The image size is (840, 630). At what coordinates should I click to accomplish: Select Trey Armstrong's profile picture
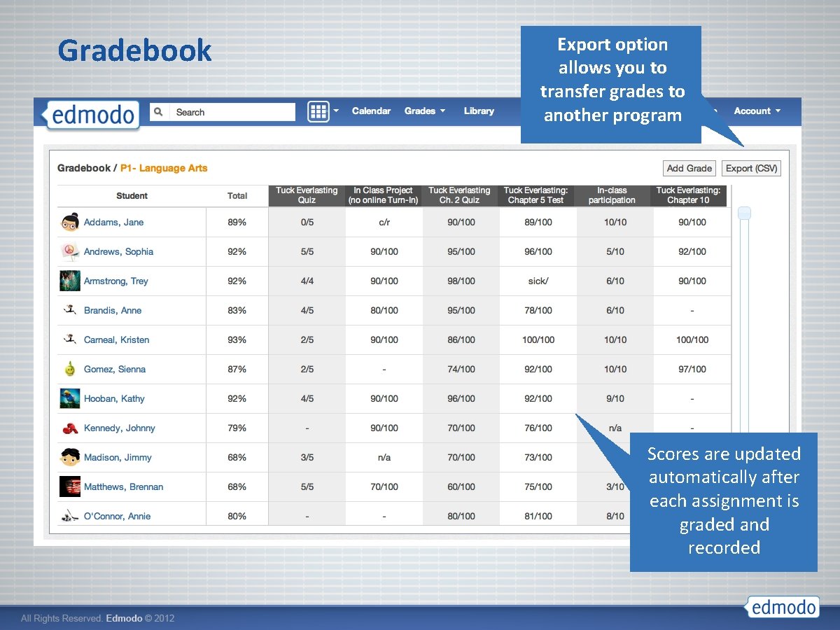click(x=70, y=281)
